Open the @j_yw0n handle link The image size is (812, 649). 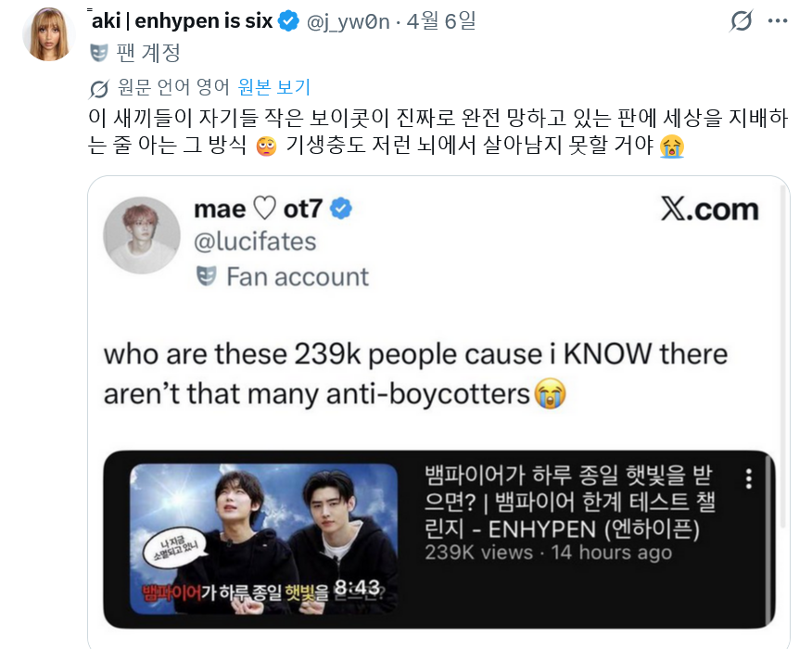pos(348,21)
